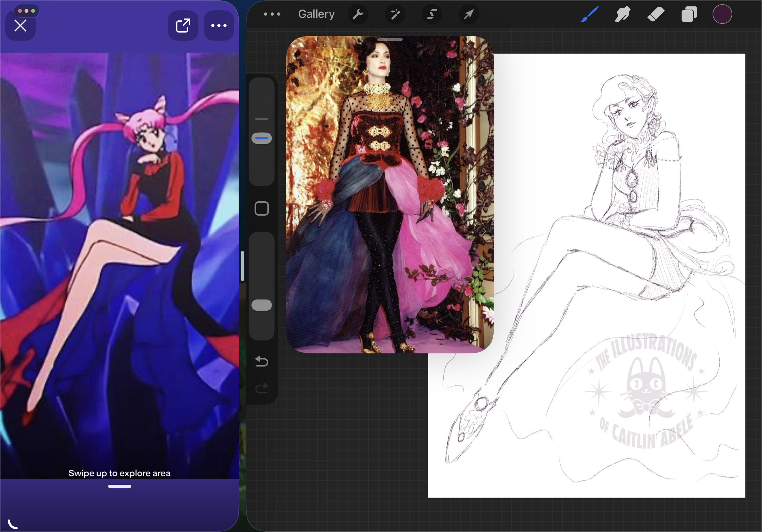The height and width of the screenshot is (532, 762).
Task: Select the Smudge tool
Action: coord(622,14)
